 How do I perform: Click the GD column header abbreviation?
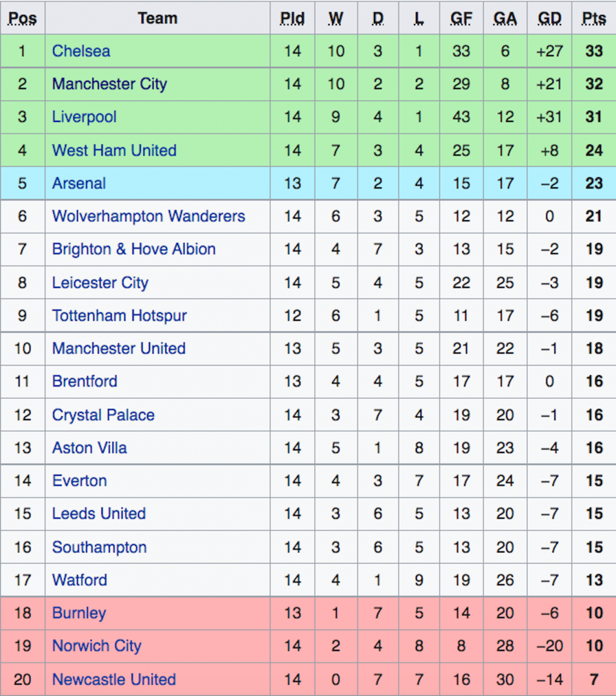point(549,18)
